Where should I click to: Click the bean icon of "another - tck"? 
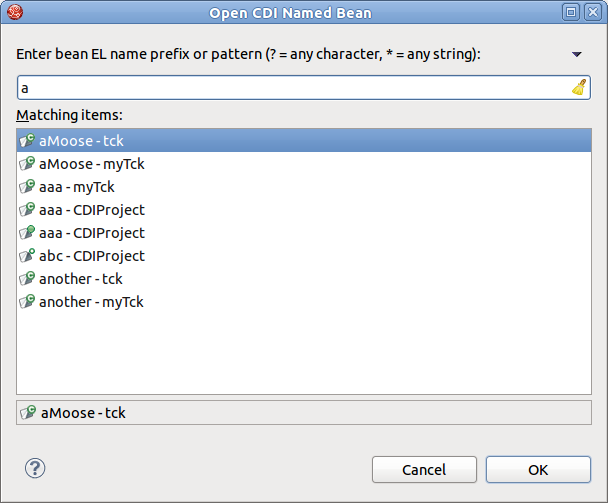[28, 279]
